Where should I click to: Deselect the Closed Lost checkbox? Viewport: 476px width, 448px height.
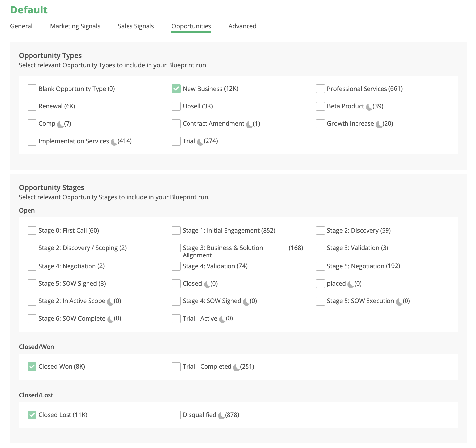[32, 415]
